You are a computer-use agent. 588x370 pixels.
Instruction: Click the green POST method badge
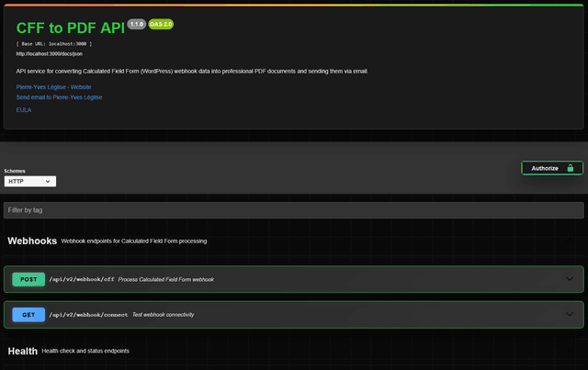tap(28, 279)
